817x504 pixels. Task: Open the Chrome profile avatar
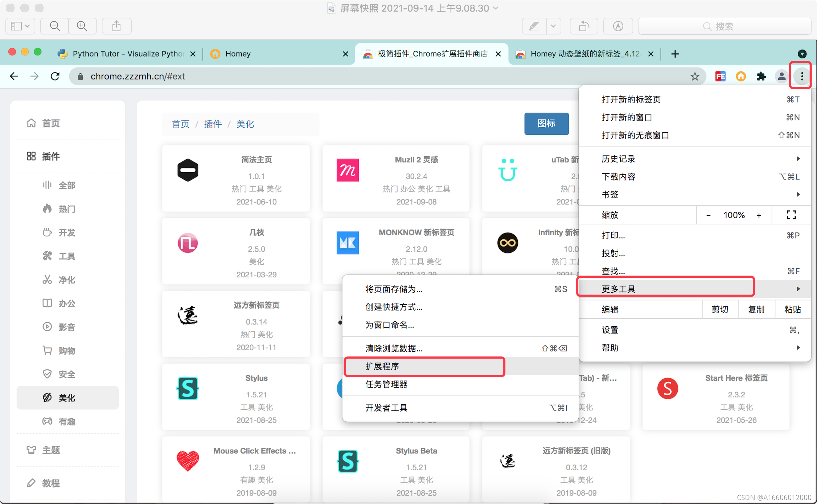[x=781, y=76]
